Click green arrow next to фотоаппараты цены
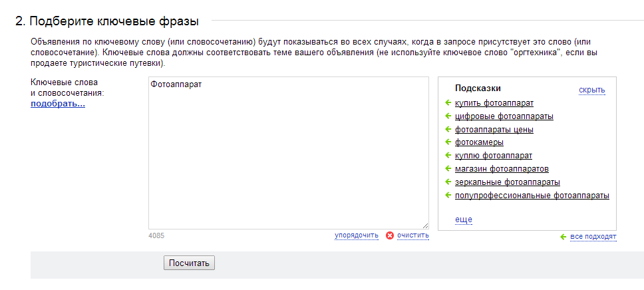This screenshot has height=290, width=644. pyautogui.click(x=448, y=130)
